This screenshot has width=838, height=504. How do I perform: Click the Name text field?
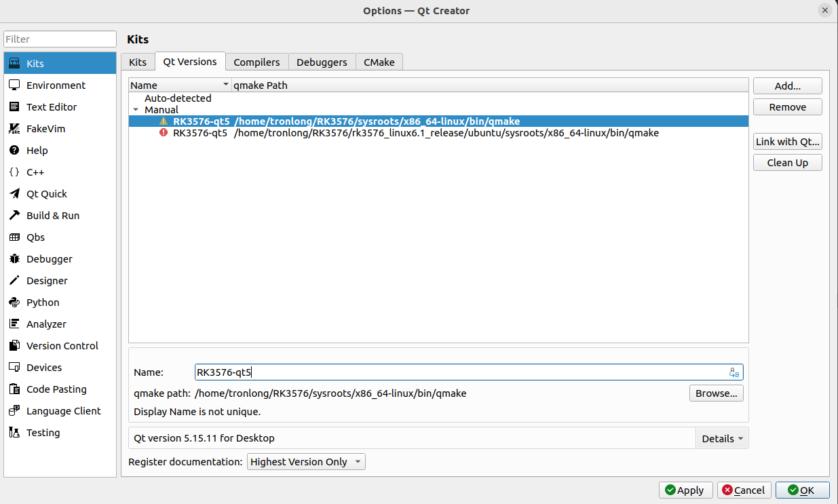click(469, 372)
